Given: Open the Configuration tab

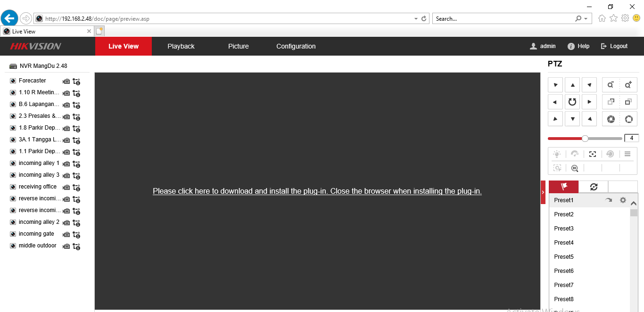Looking at the screenshot, I should 296,46.
